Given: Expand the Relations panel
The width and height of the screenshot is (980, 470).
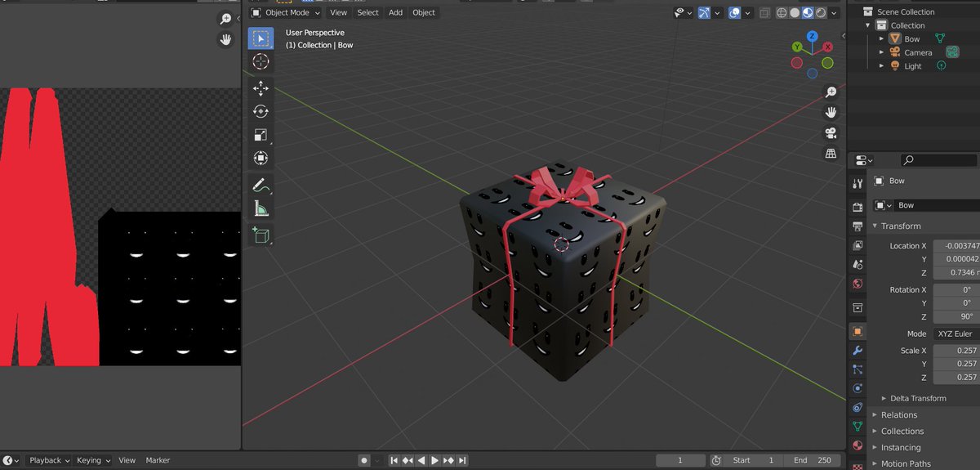Looking at the screenshot, I should click(x=875, y=414).
